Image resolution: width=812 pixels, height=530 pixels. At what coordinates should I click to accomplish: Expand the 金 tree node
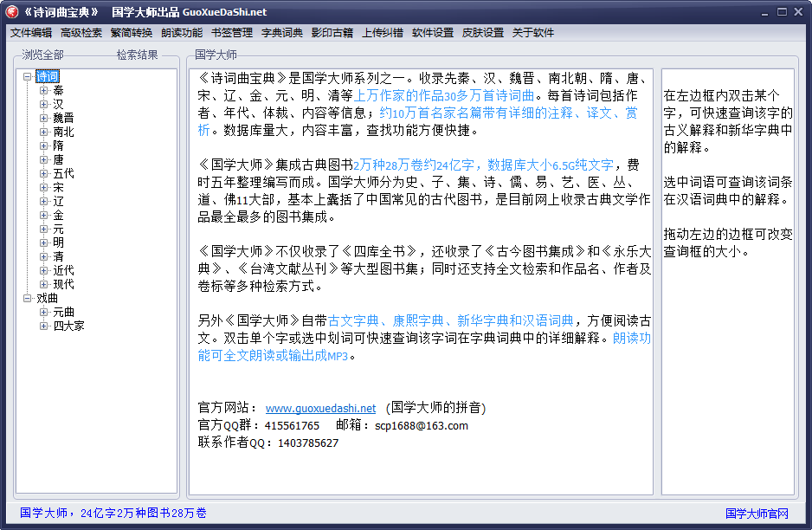coord(44,215)
